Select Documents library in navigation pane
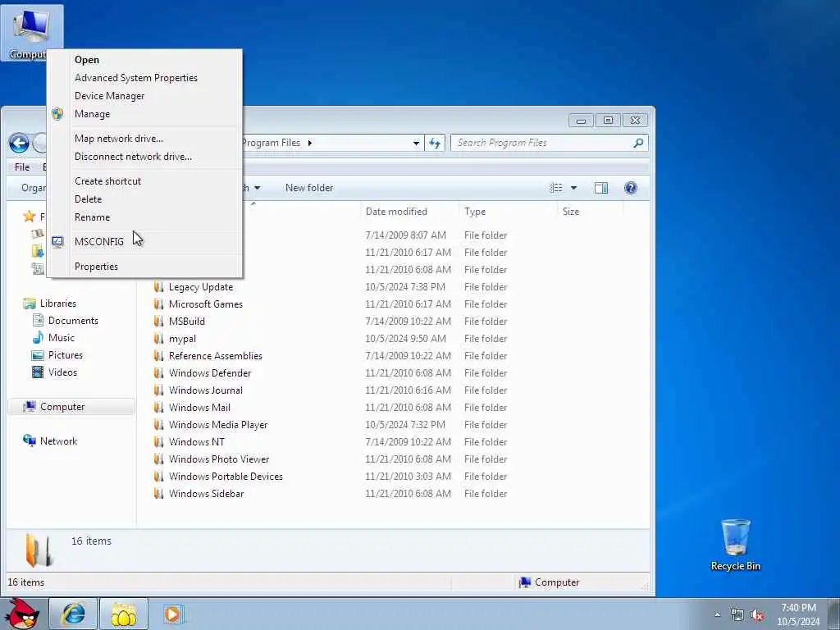Viewport: 840px width, 630px height. tap(66, 321)
